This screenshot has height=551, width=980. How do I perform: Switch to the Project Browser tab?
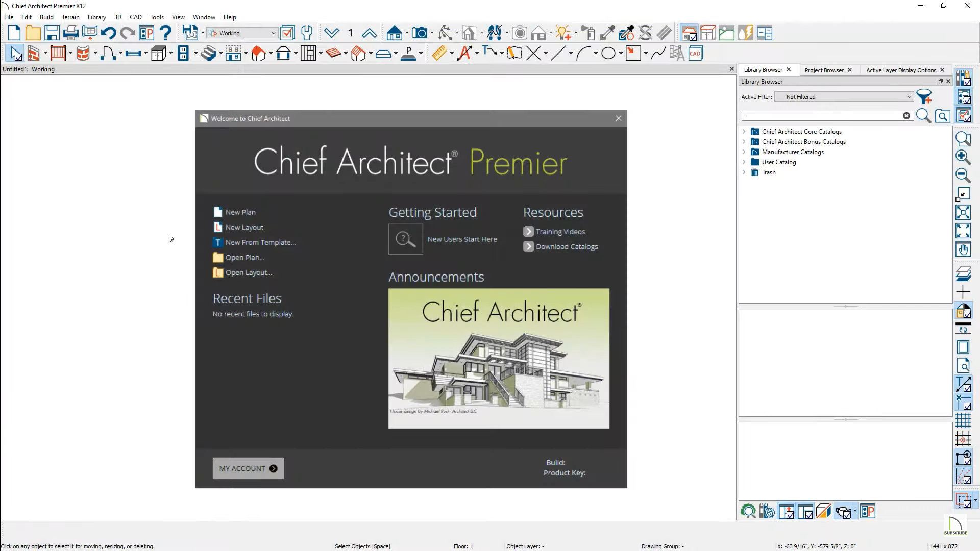click(x=824, y=70)
